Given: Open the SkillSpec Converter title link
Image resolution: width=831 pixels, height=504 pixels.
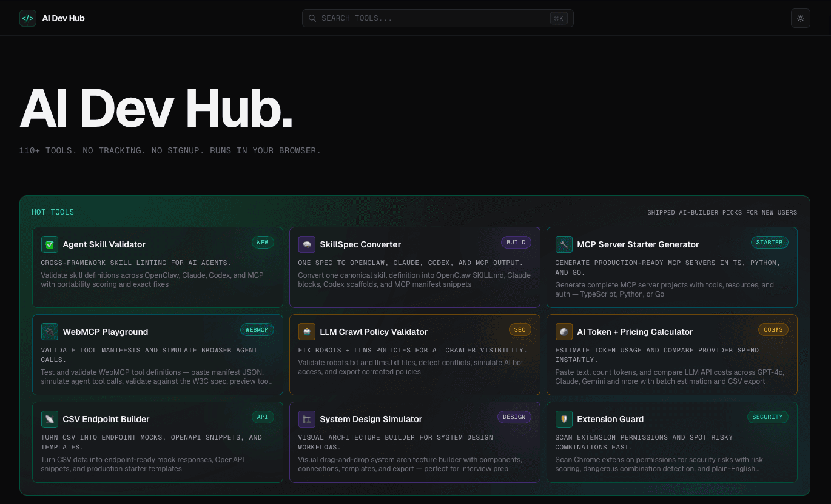Looking at the screenshot, I should [x=360, y=244].
